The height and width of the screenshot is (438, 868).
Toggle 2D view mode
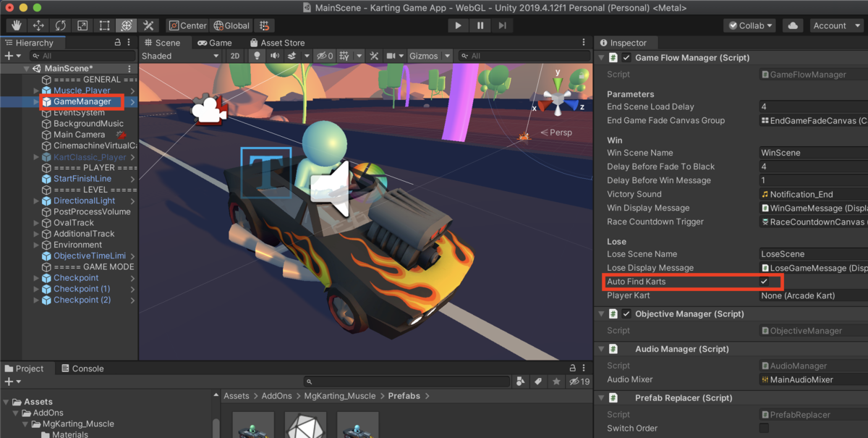point(235,56)
